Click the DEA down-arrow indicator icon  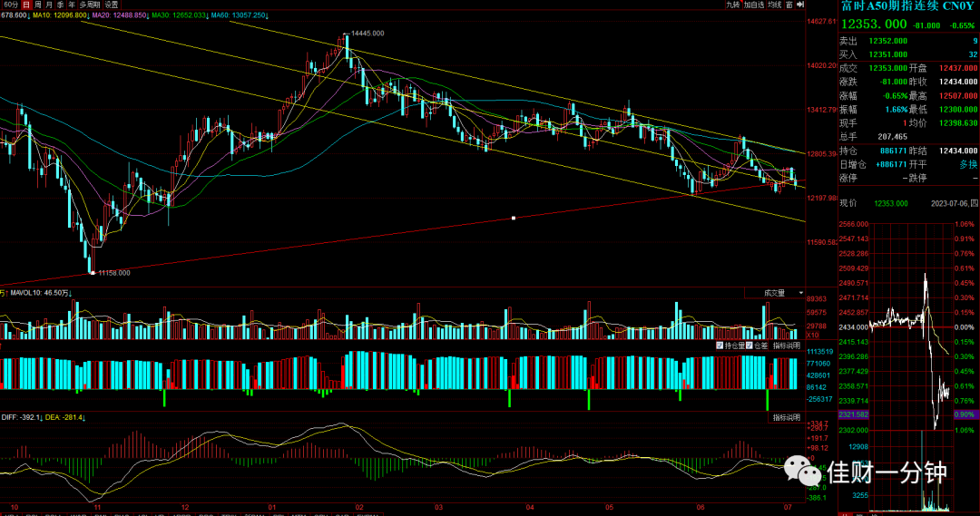83,417
